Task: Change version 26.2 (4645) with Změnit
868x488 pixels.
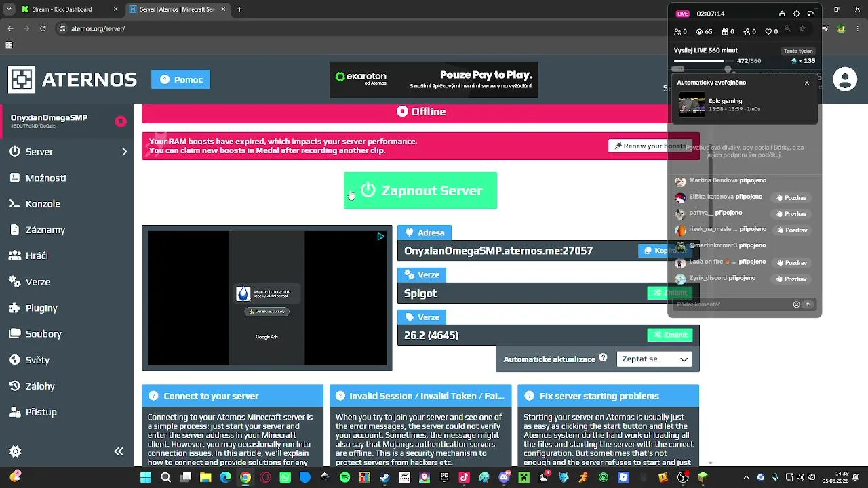Action: click(670, 335)
